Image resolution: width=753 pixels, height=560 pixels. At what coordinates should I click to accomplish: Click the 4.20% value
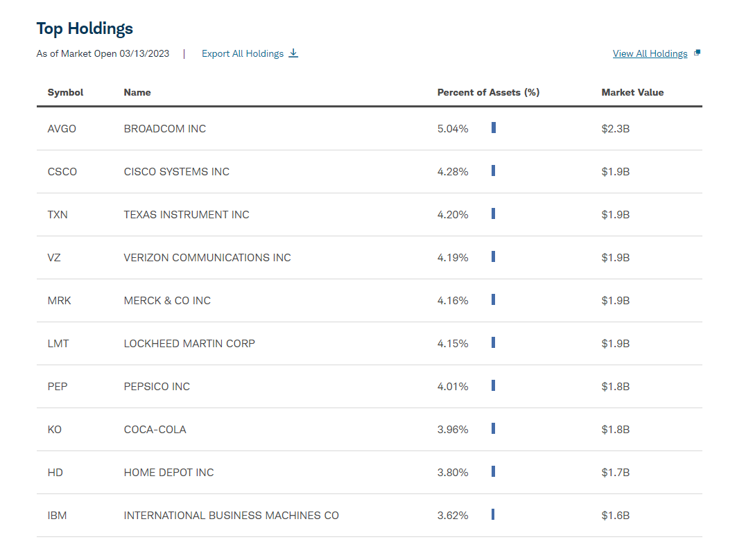click(453, 214)
